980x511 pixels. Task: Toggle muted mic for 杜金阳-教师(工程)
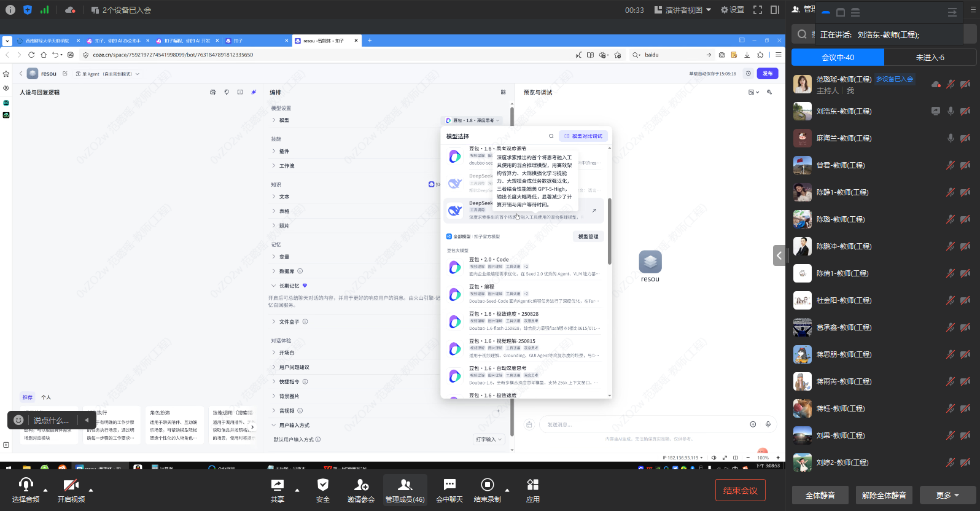[951, 300]
